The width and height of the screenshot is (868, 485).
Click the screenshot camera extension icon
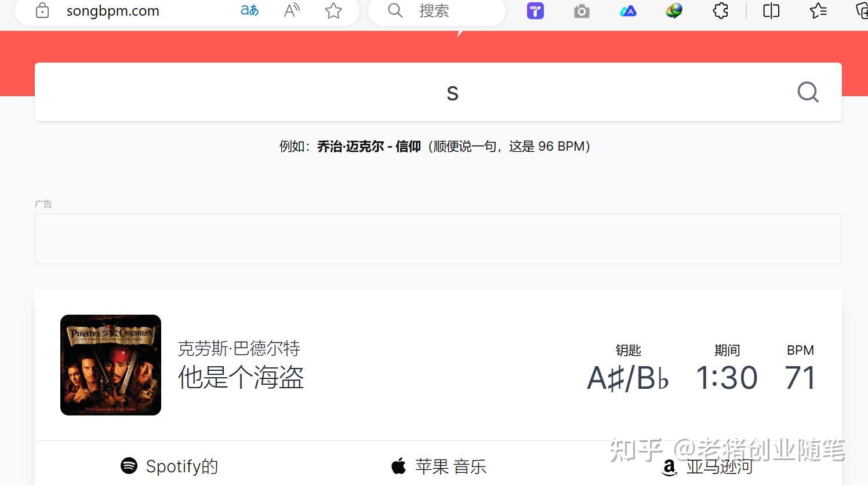point(581,10)
